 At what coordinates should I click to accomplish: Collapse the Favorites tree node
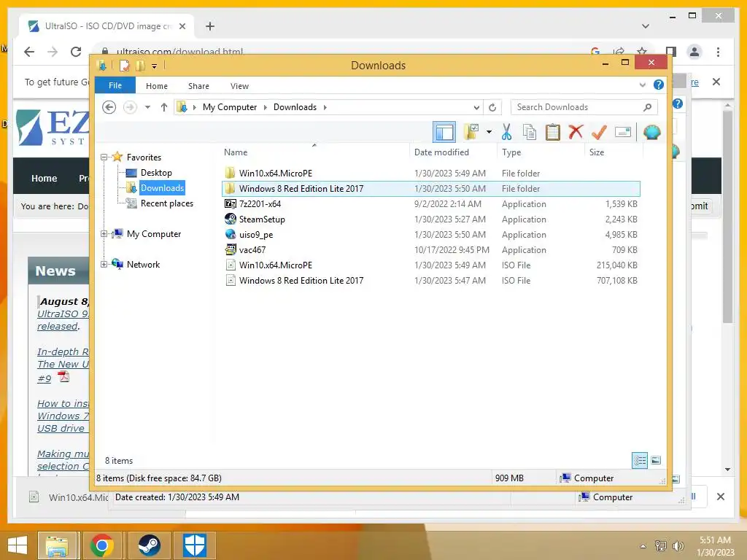104,157
